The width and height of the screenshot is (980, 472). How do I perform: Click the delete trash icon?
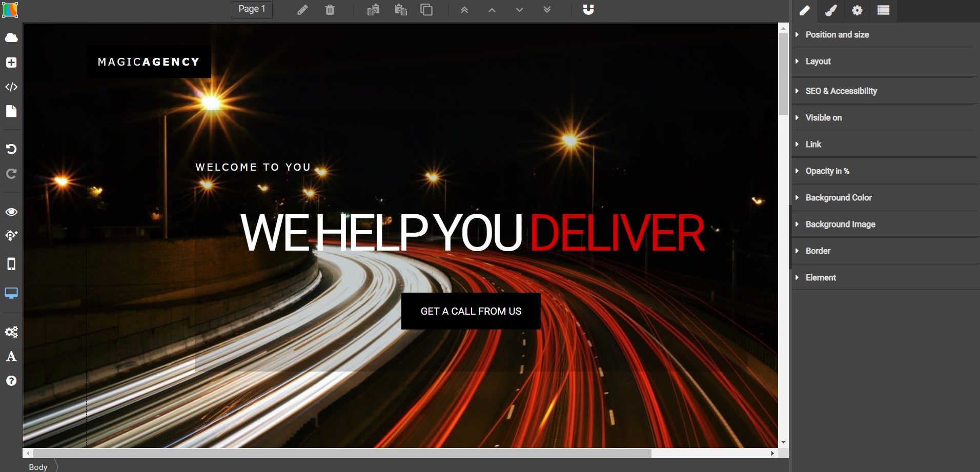[330, 10]
